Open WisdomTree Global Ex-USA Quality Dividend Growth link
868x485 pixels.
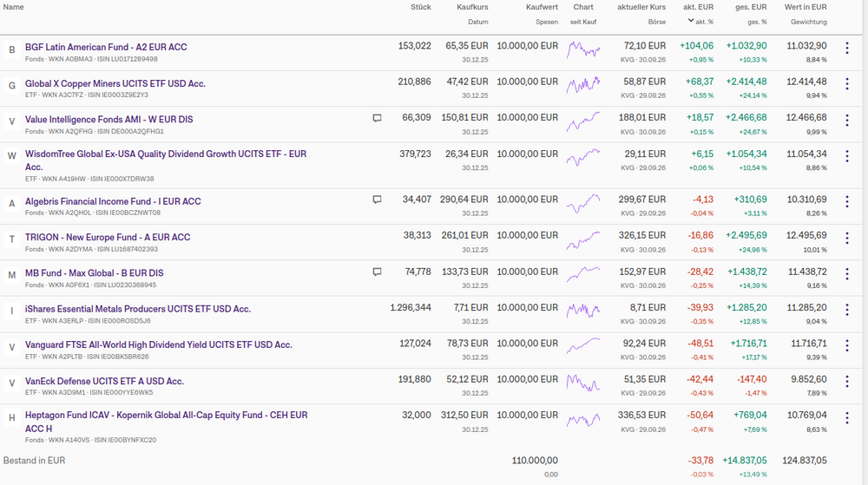(x=166, y=161)
